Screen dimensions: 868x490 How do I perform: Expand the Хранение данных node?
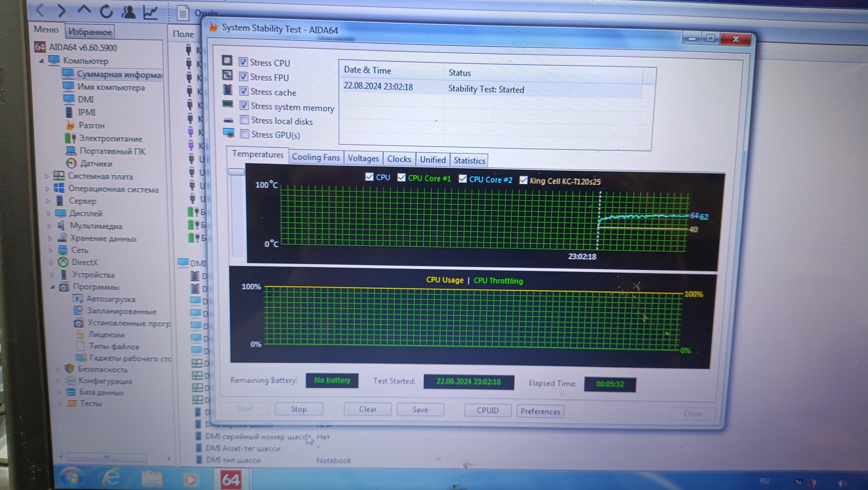[x=50, y=238]
